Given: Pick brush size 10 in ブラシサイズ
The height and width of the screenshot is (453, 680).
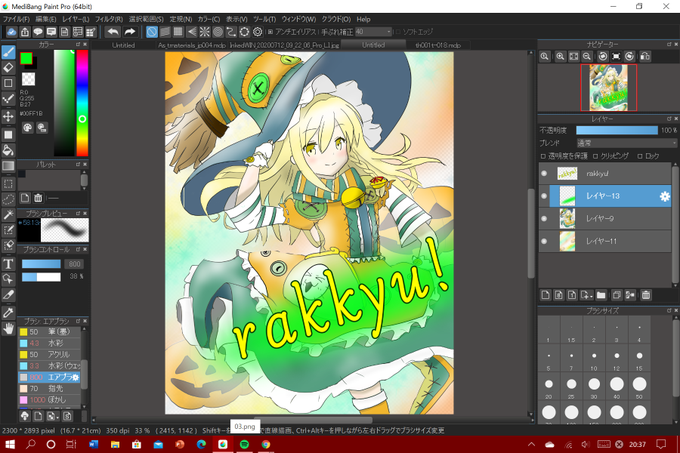Looking at the screenshot, I should pyautogui.click(x=594, y=356).
